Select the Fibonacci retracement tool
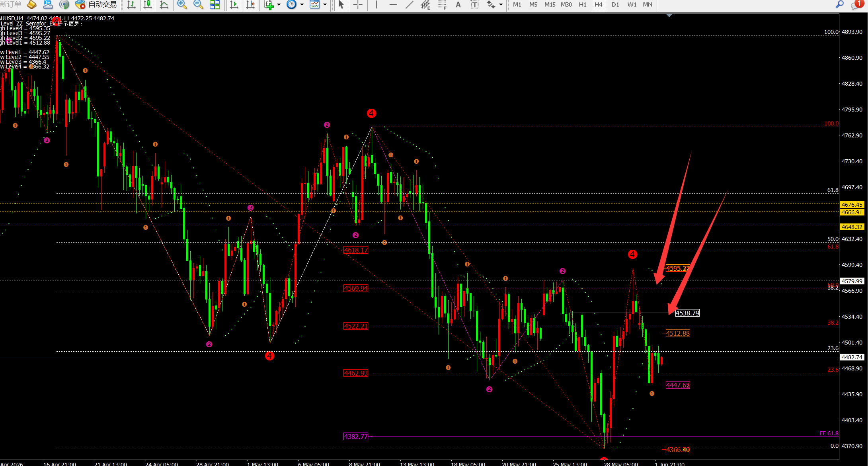This screenshot has width=868, height=466. [x=442, y=5]
